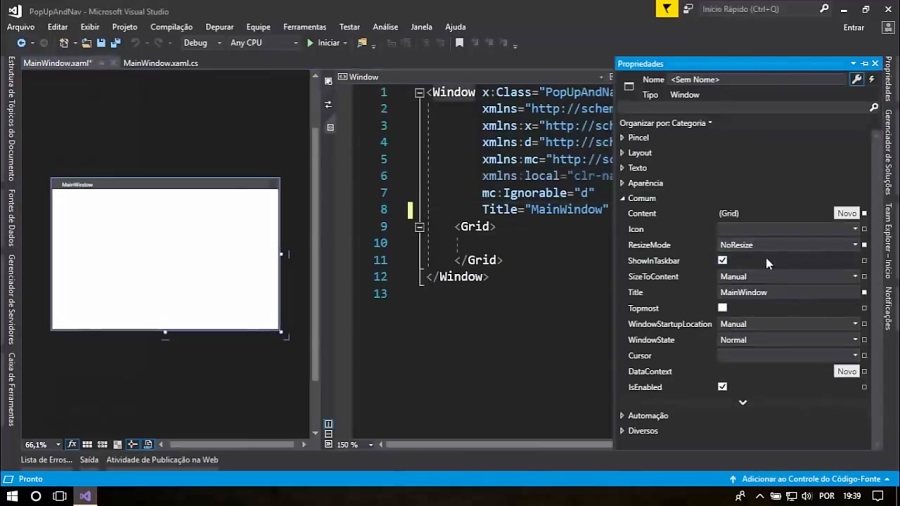This screenshot has width=900, height=506.
Task: Open Visual Studio from the Windows taskbar
Action: (85, 496)
